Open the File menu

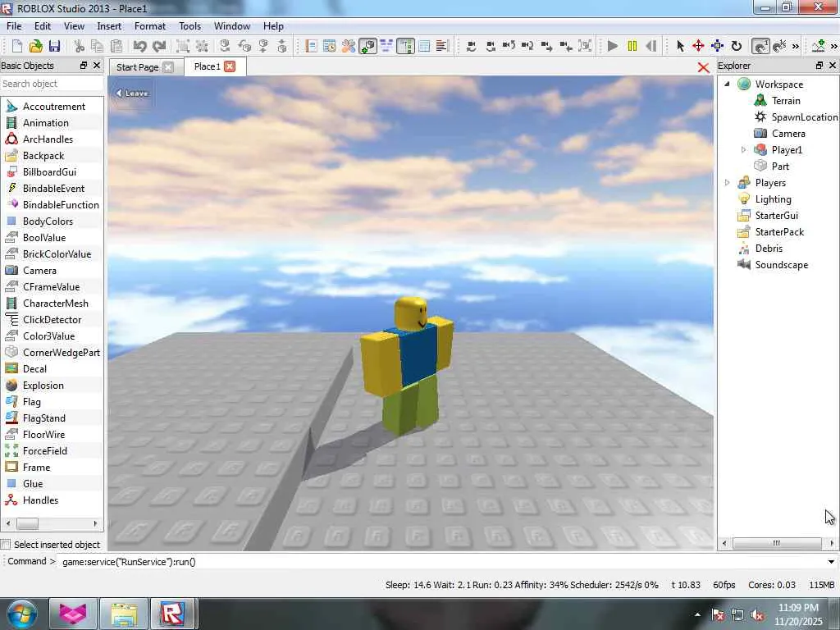coord(14,25)
